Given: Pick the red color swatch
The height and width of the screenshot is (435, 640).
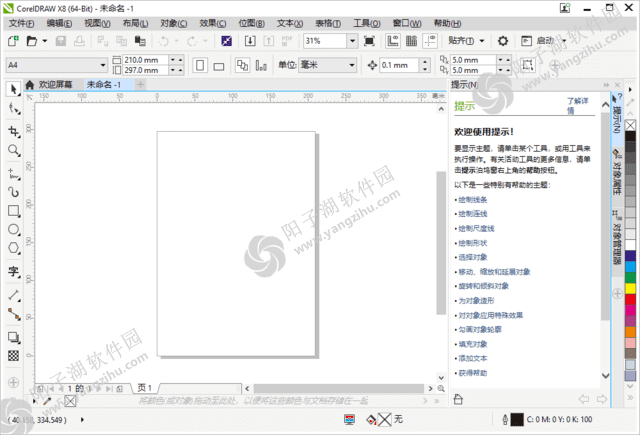Looking at the screenshot, I should (631, 299).
